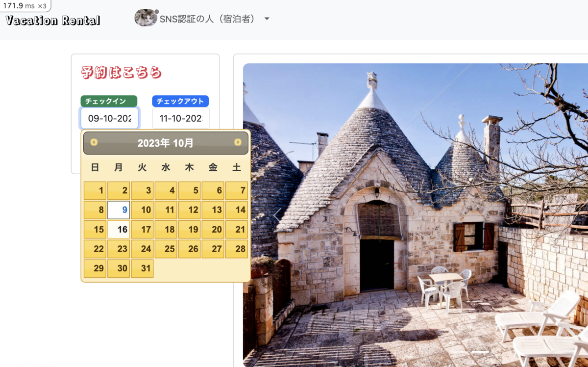Image resolution: width=588 pixels, height=367 pixels.
Task: Select October 26 in calendar
Action: point(189,249)
